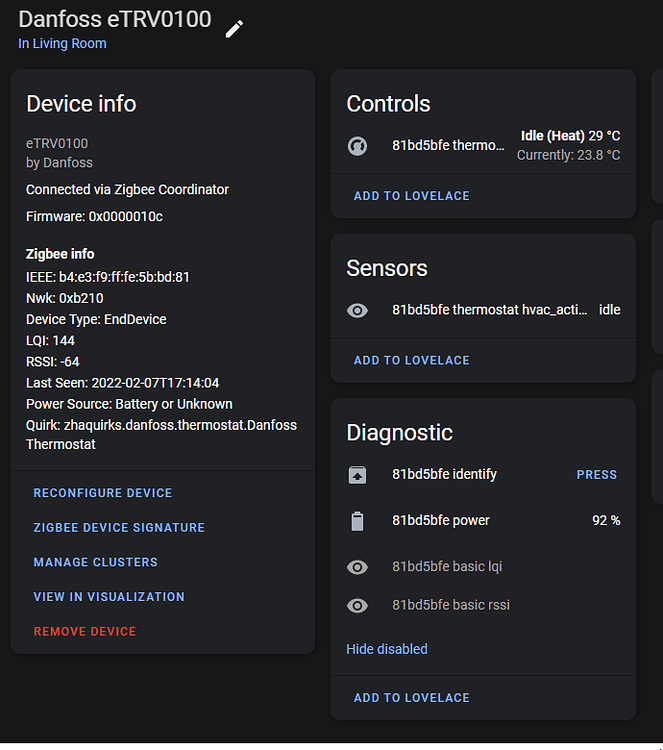663x750 pixels.
Task: Click the Idle (Heat) 29 °C state
Action: [570, 136]
